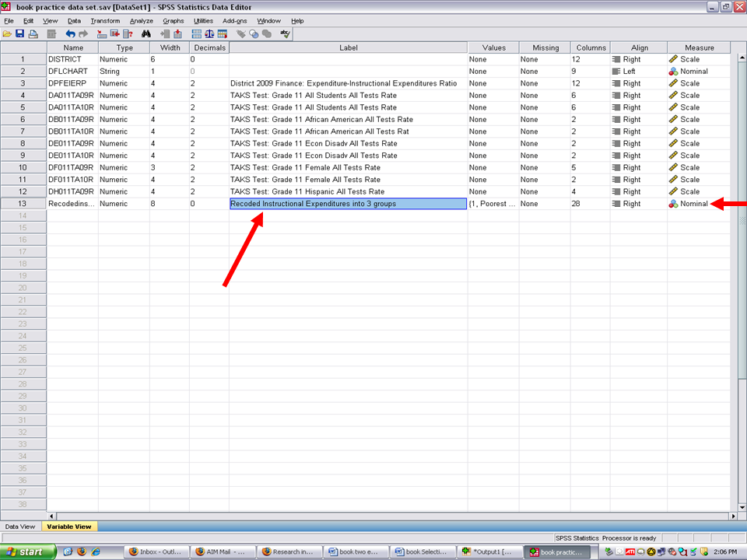Viewport: 747px width, 560px height.
Task: Open the Analyze menu
Action: [x=142, y=20]
